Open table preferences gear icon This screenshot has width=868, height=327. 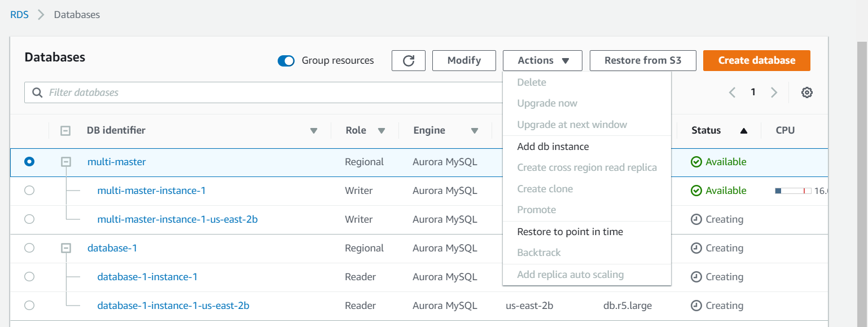click(x=807, y=92)
